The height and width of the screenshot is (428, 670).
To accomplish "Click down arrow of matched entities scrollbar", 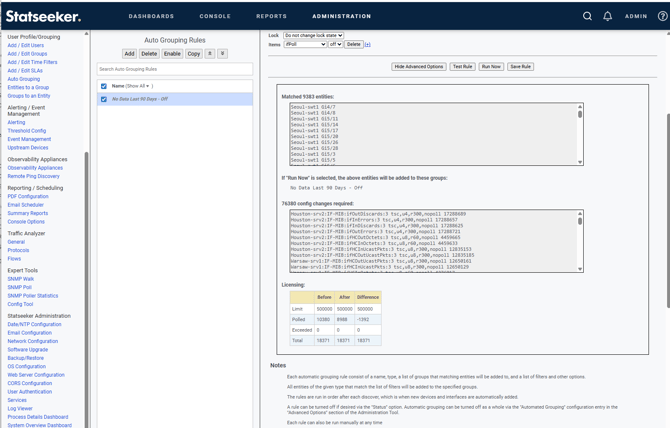I will 580,162.
